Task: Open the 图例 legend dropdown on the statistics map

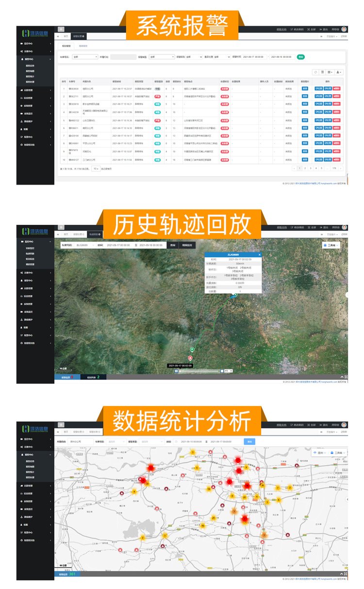Action: point(319,453)
